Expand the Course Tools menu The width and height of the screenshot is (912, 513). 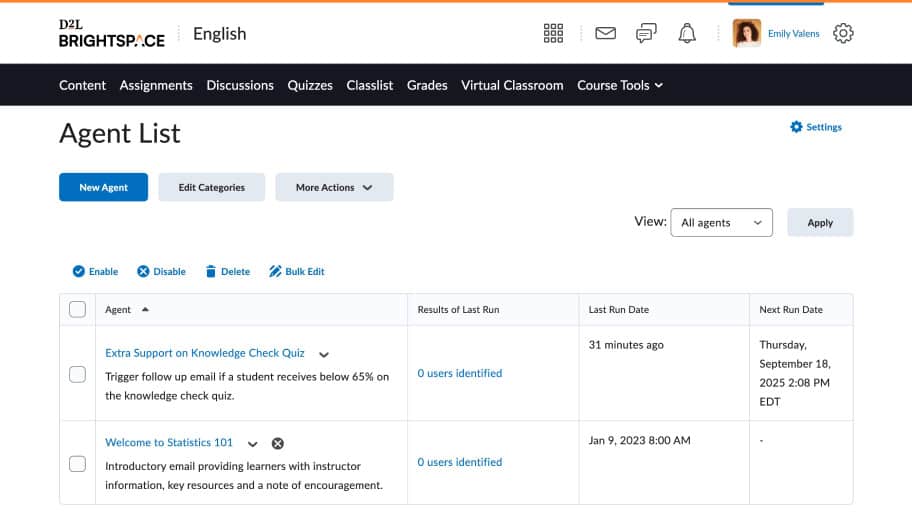pyautogui.click(x=620, y=86)
